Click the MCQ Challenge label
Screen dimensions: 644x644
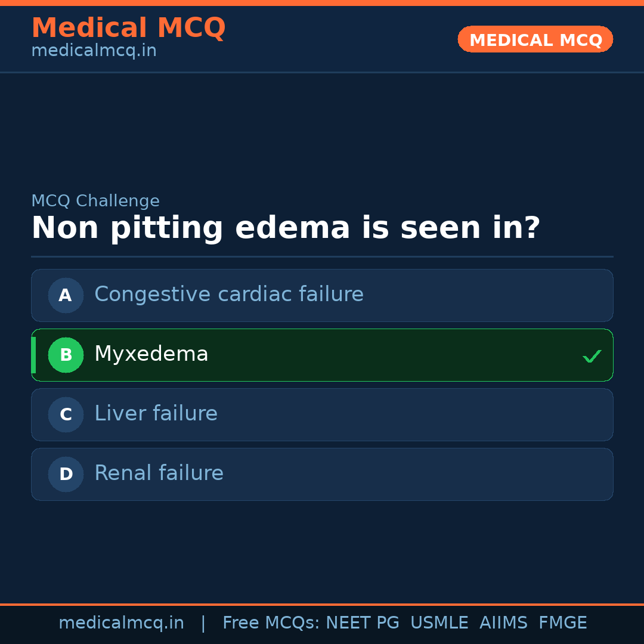pyautogui.click(x=95, y=202)
